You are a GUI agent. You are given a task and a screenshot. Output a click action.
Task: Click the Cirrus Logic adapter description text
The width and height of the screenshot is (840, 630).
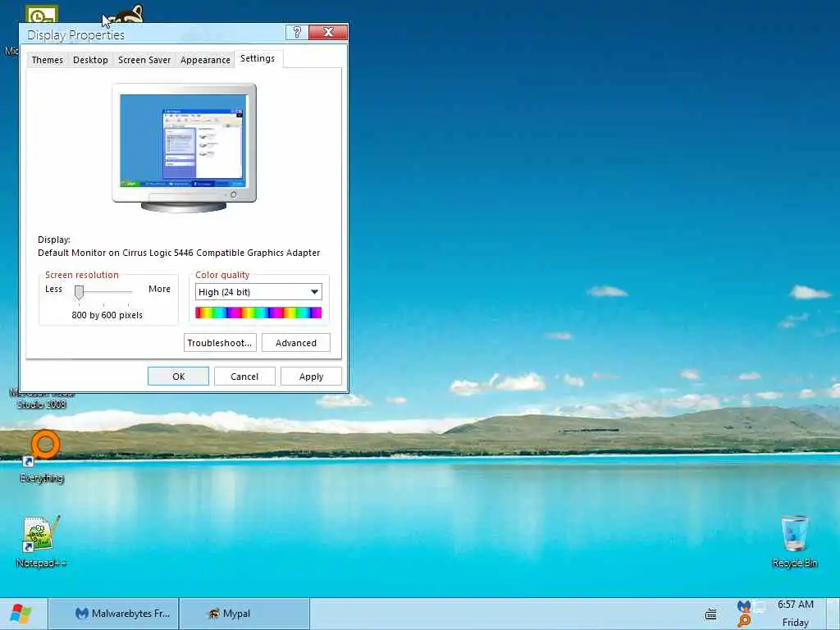click(179, 253)
